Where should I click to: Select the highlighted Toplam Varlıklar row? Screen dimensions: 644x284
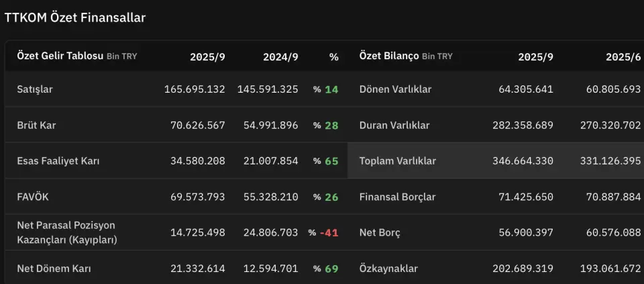pos(398,161)
